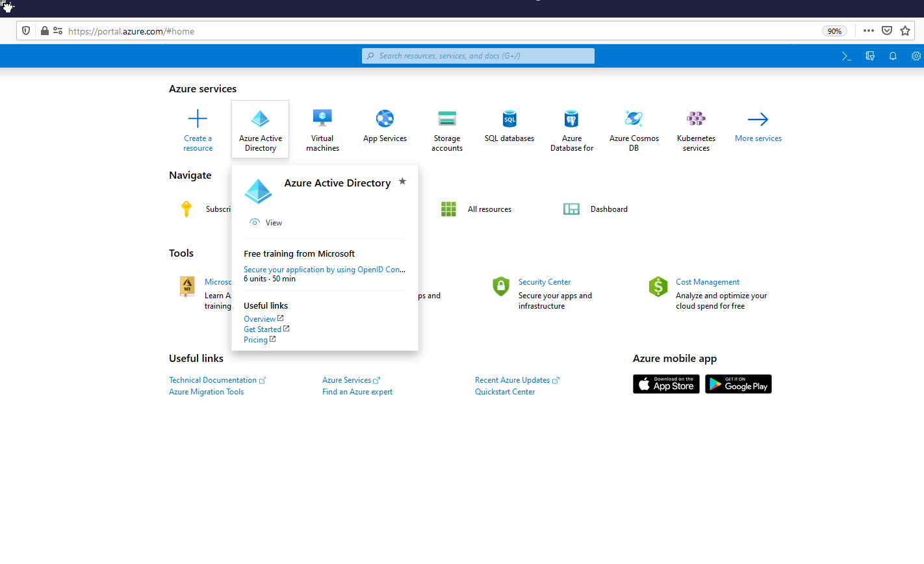Viewport: 924px width, 564px height.
Task: Open Kubernetes services icon
Action: pyautogui.click(x=696, y=118)
